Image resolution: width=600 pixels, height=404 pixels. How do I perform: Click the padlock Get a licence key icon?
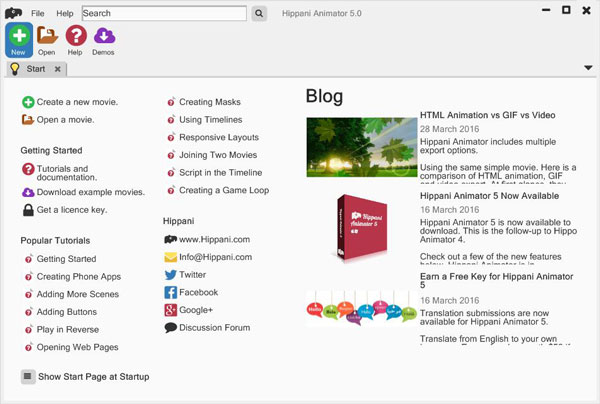pyautogui.click(x=28, y=210)
